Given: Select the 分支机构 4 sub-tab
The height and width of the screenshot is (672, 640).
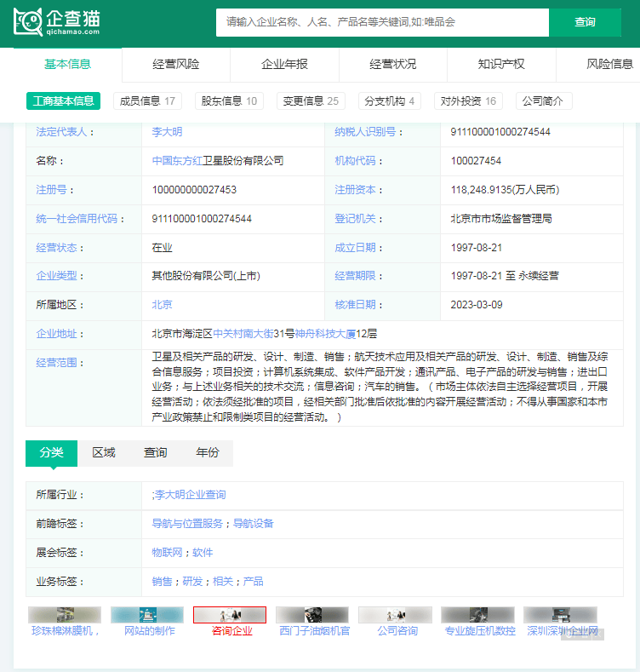Looking at the screenshot, I should pos(390,101).
